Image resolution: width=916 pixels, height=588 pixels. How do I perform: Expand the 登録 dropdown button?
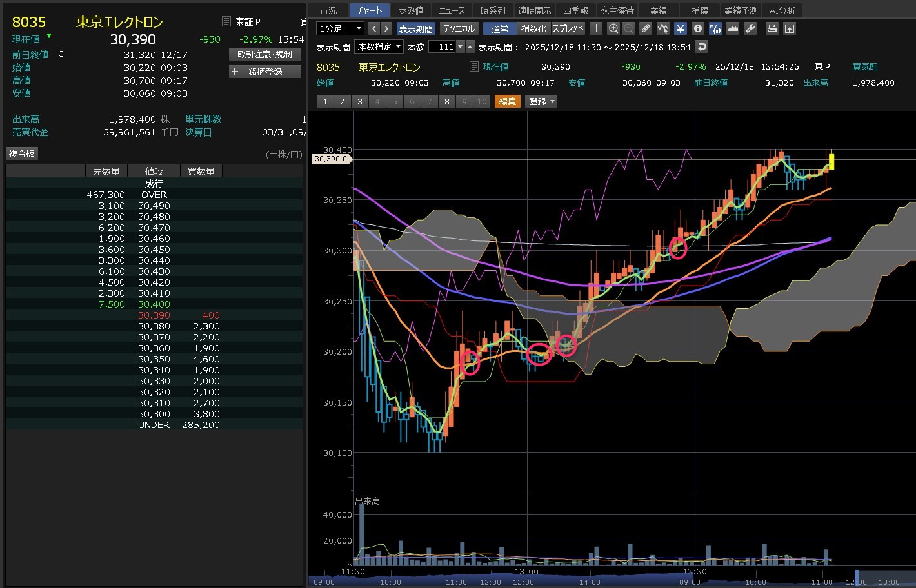coord(542,101)
